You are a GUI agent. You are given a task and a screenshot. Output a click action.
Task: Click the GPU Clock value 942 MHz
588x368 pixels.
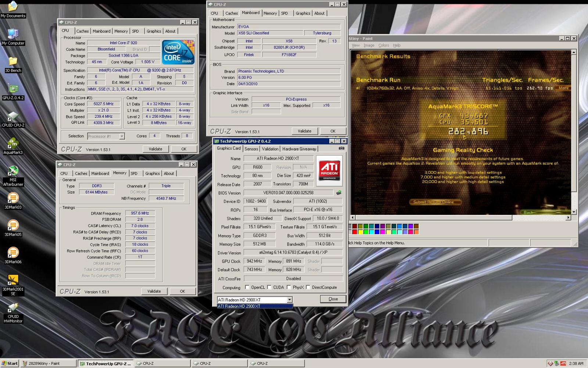coord(254,261)
